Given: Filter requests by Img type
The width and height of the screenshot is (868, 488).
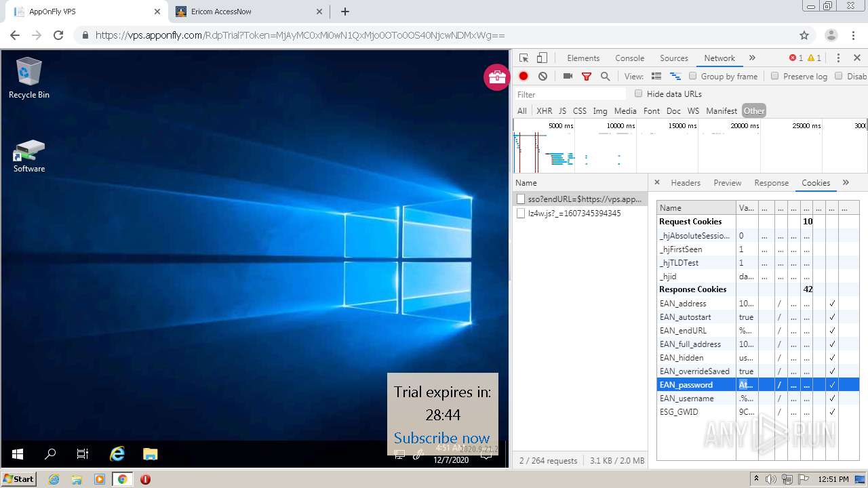Looking at the screenshot, I should click(x=600, y=111).
